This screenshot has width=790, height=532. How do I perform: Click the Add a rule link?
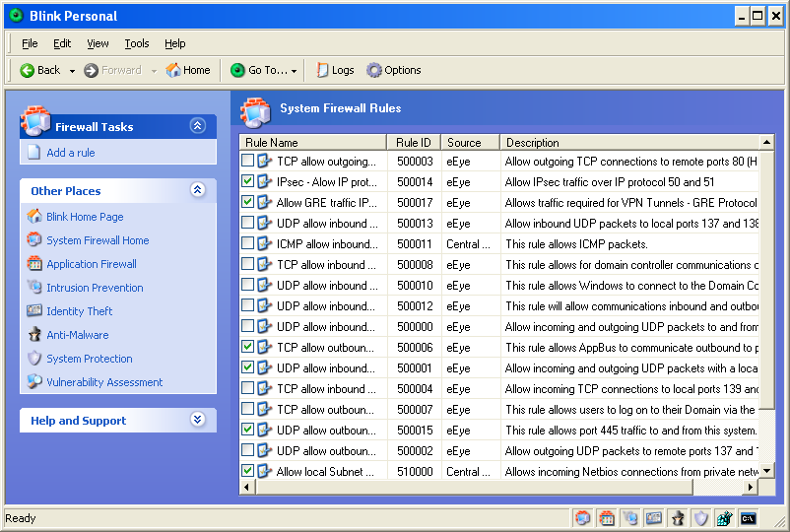coord(71,153)
